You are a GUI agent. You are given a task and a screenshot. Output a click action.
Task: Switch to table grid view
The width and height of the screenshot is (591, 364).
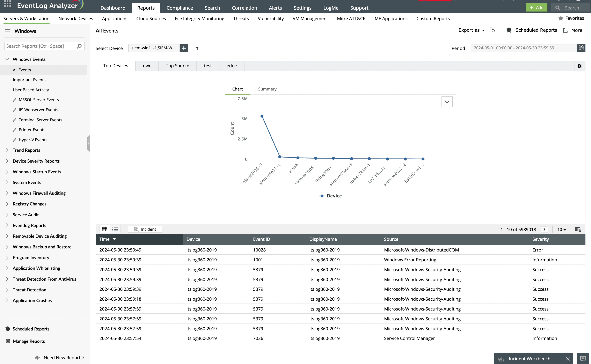(x=105, y=229)
